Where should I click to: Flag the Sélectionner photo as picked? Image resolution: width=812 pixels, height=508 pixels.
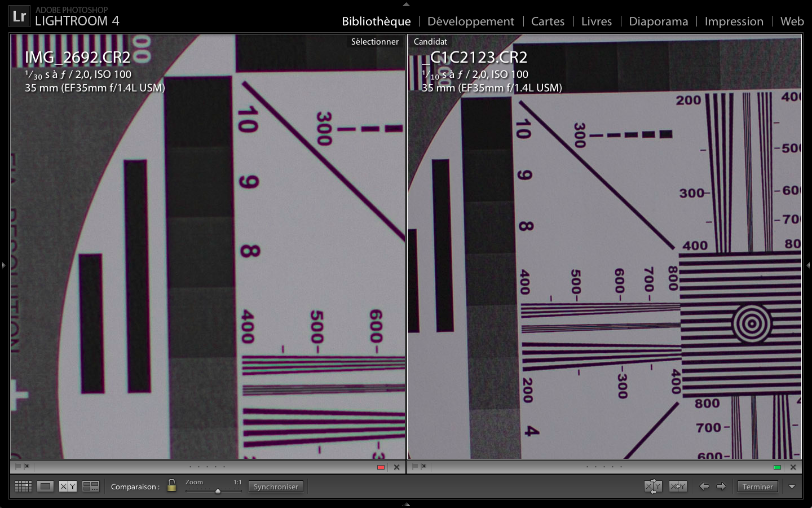point(18,467)
